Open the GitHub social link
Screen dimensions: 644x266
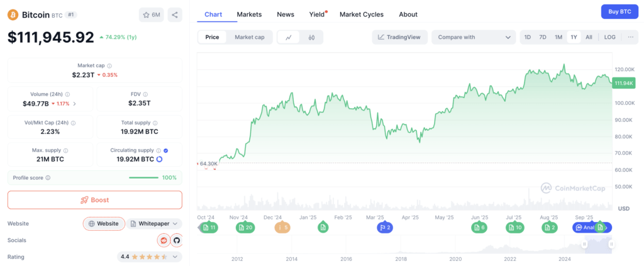177,240
